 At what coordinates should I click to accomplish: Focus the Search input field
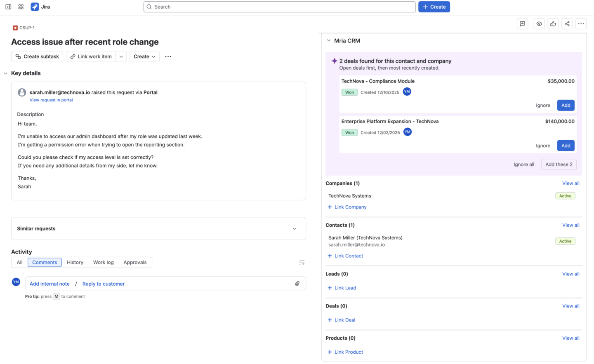click(279, 7)
